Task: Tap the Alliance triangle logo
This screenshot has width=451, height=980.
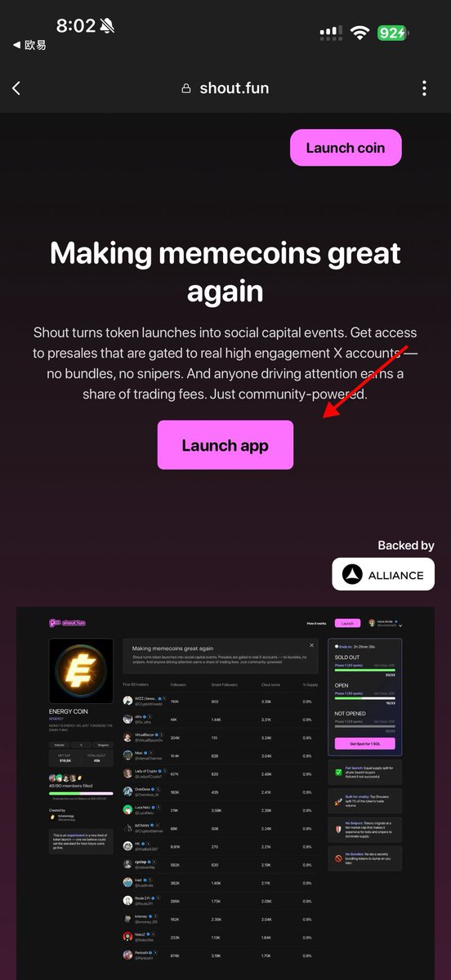Action: (352, 574)
